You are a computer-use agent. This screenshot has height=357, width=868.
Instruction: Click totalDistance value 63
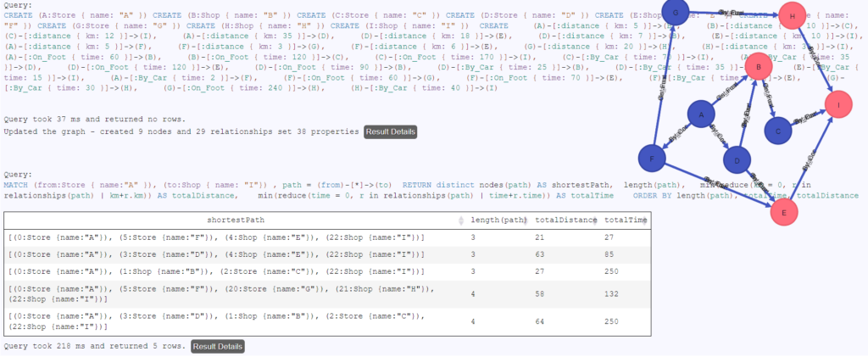538,254
